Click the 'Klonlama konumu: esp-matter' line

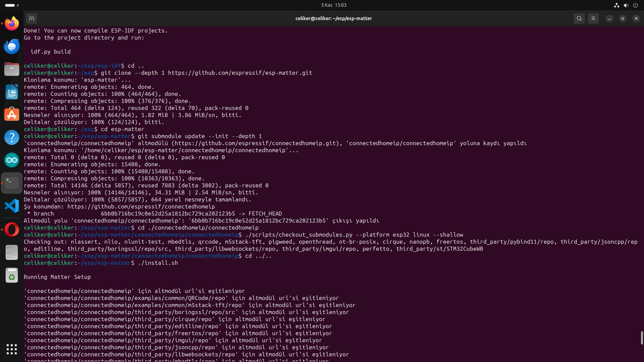point(77,80)
